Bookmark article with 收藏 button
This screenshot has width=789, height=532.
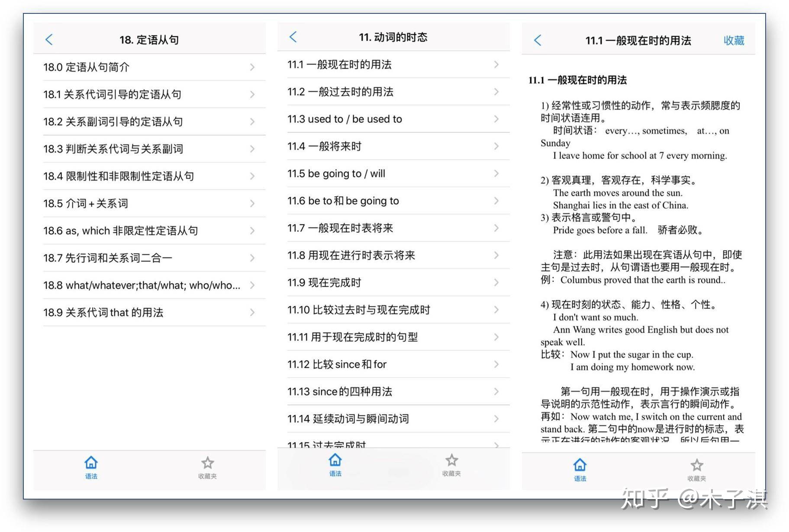point(734,40)
